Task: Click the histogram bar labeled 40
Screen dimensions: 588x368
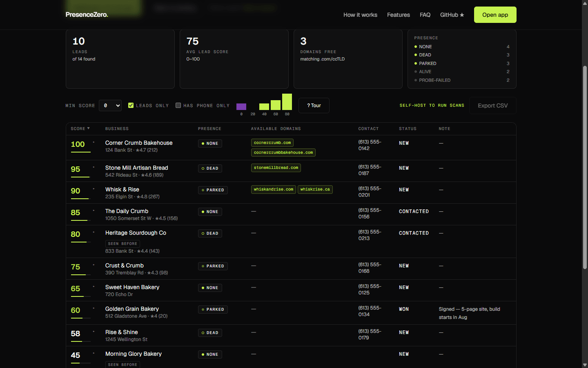Action: 264,107
